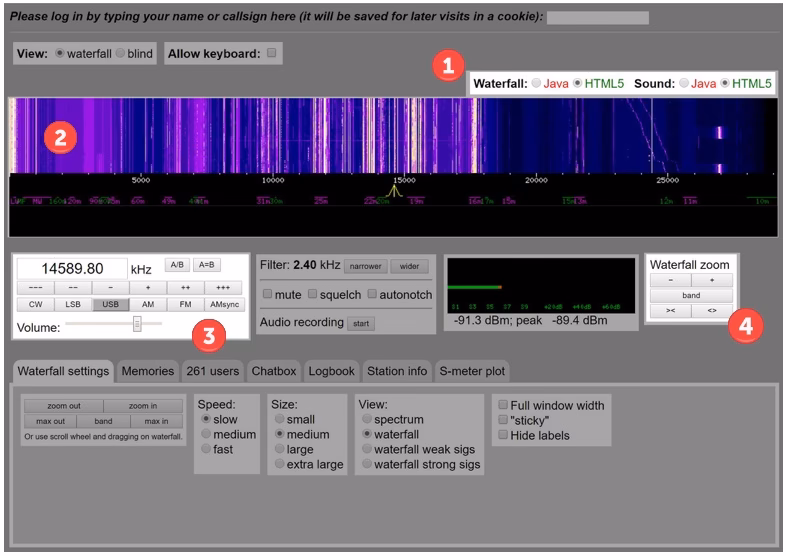Click the callsign login input field
Viewport: 786px width, 556px height.
coord(598,18)
